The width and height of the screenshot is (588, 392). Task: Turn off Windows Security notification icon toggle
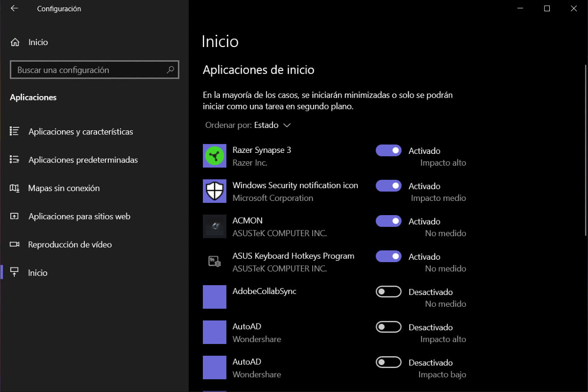389,186
